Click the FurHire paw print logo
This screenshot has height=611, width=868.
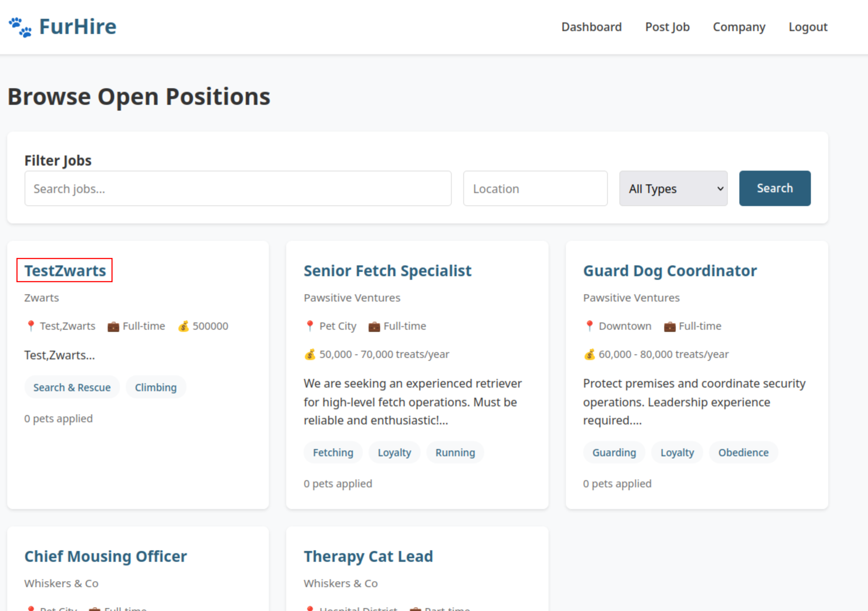click(x=20, y=27)
